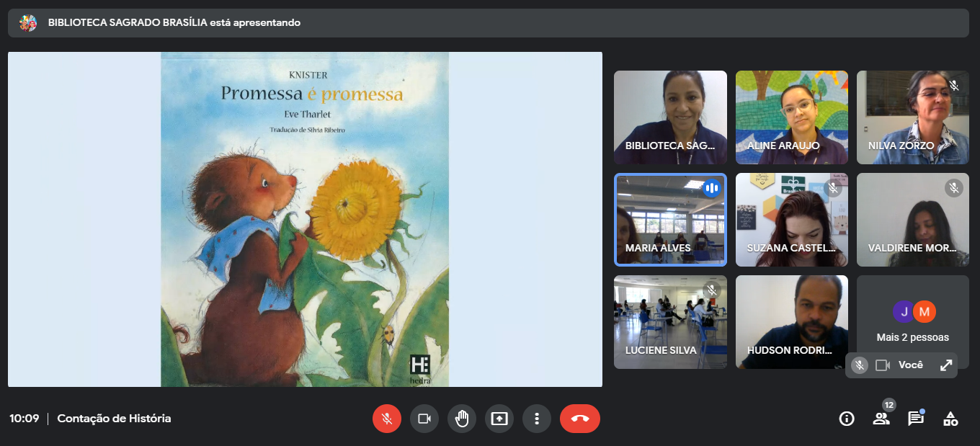Select the Hudson Rodrigues video tile
This screenshot has width=980, height=446.
point(791,321)
